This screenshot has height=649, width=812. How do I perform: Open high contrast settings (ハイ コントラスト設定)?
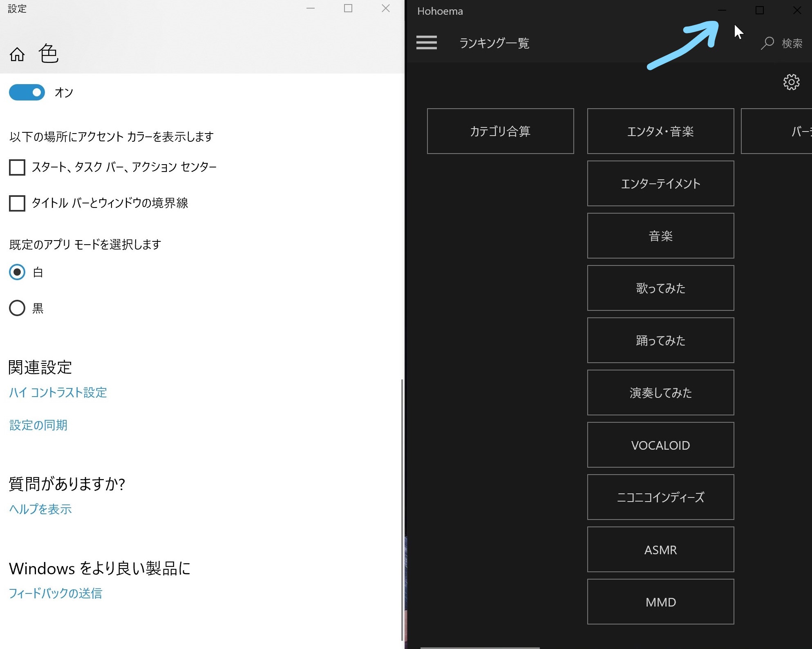(x=58, y=393)
